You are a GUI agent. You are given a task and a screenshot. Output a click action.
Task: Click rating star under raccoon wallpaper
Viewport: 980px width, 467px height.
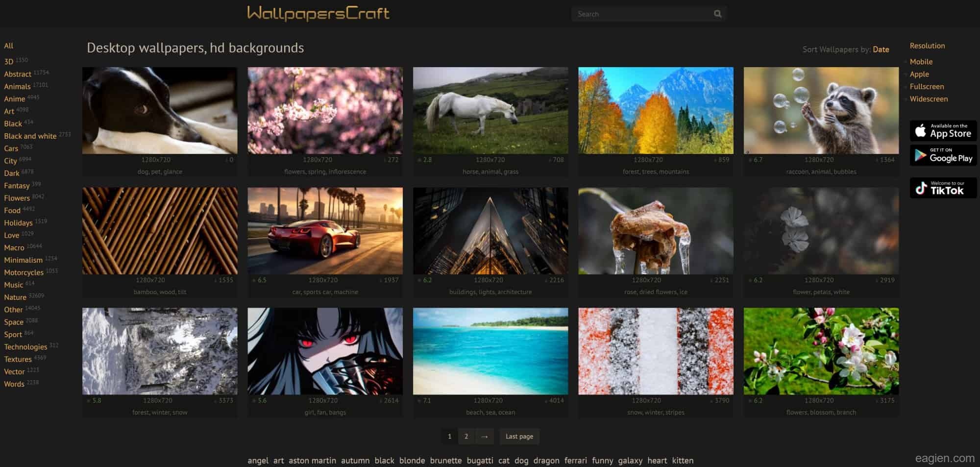(750, 160)
